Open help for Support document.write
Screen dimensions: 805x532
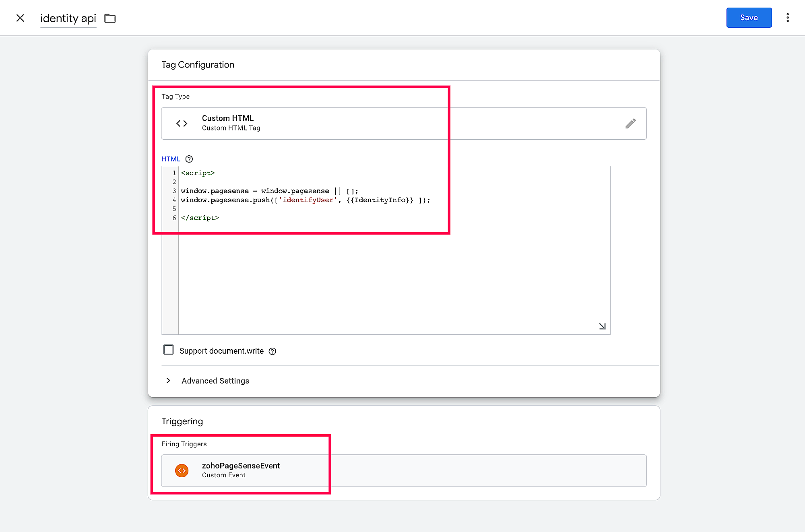tap(272, 351)
